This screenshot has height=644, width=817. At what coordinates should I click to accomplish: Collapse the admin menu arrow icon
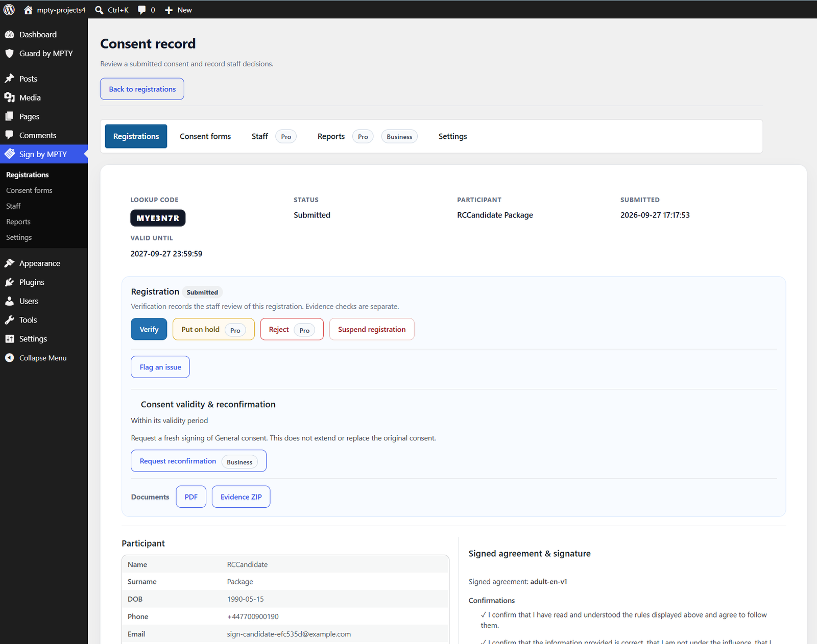coord(9,358)
